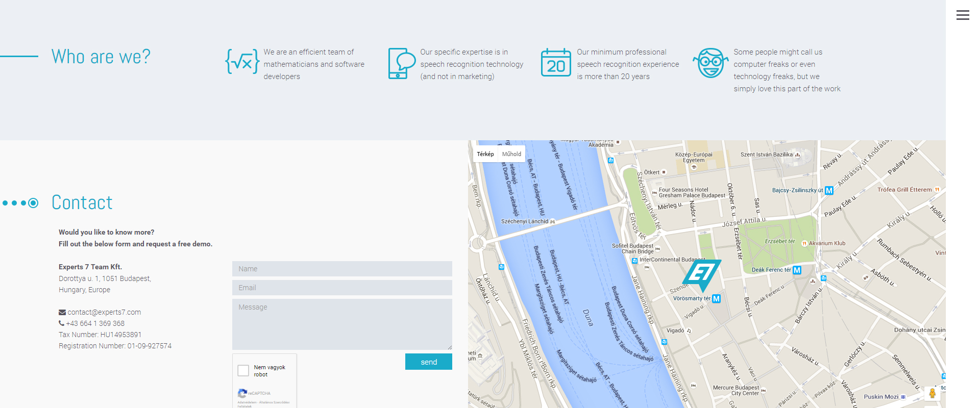Click the square root math icon

[x=242, y=62]
